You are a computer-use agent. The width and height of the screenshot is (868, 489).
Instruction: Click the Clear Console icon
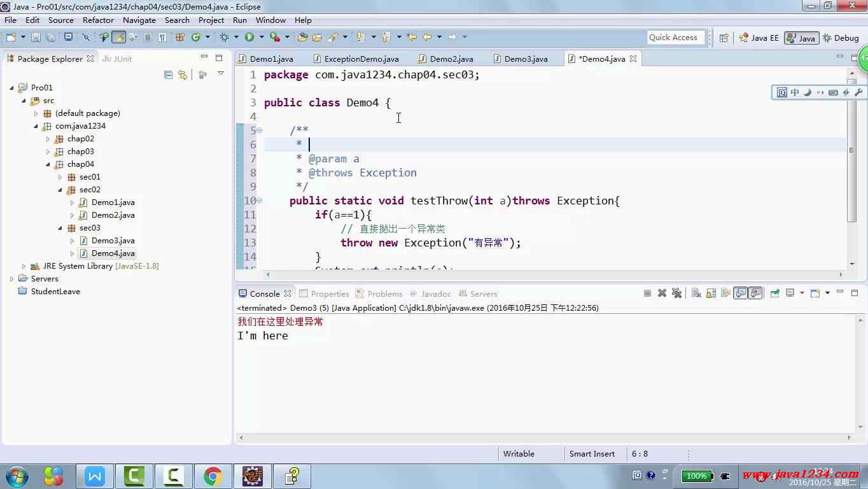[696, 294]
